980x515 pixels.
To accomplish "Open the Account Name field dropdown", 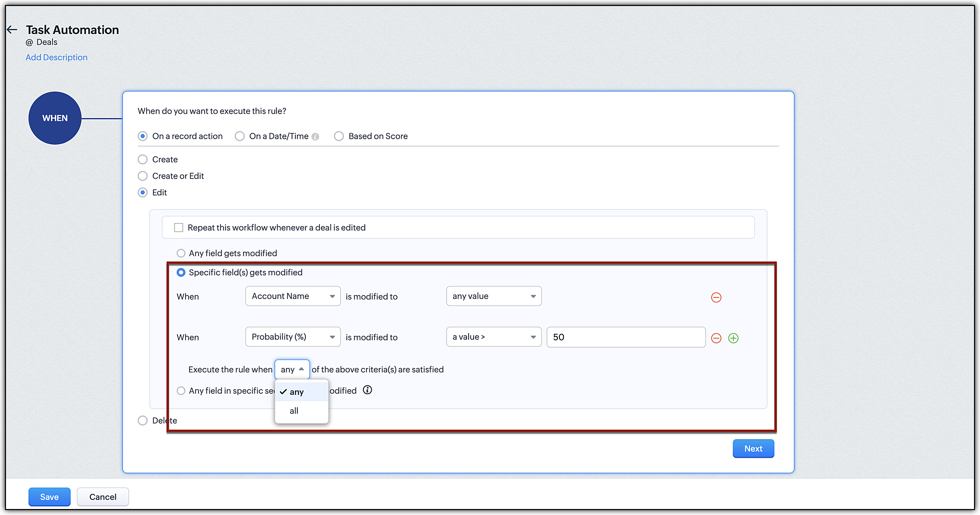I will pos(293,296).
